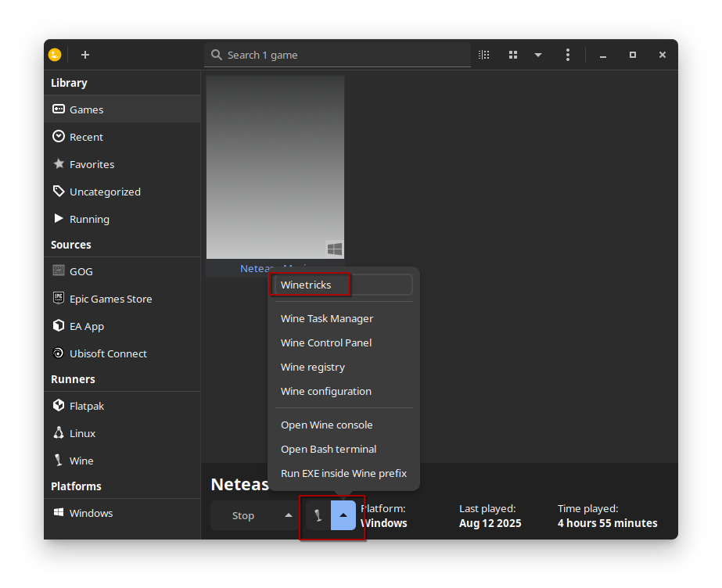Switch to the list view icon

point(484,55)
